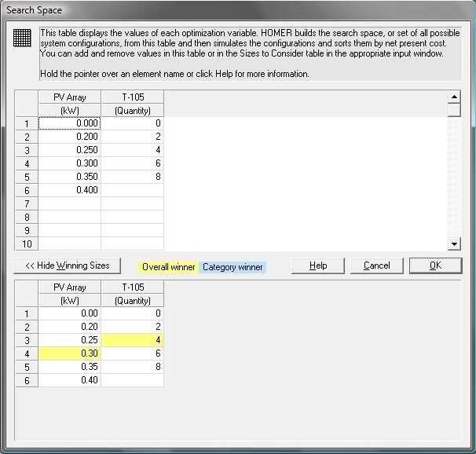Viewport: 476px width, 454px height.
Task: Select the PV Array 0.400 cell in upper table
Action: pos(70,190)
